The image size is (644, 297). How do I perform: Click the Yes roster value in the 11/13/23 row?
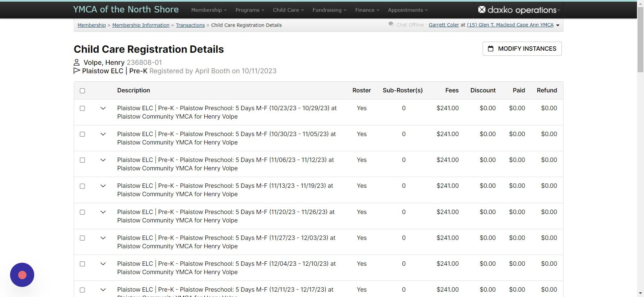pos(362,186)
